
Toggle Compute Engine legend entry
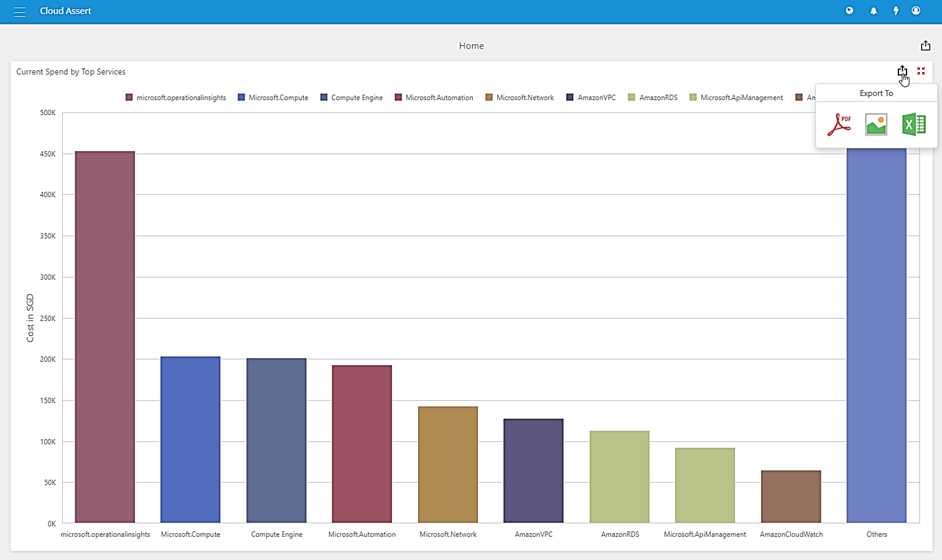(x=352, y=98)
